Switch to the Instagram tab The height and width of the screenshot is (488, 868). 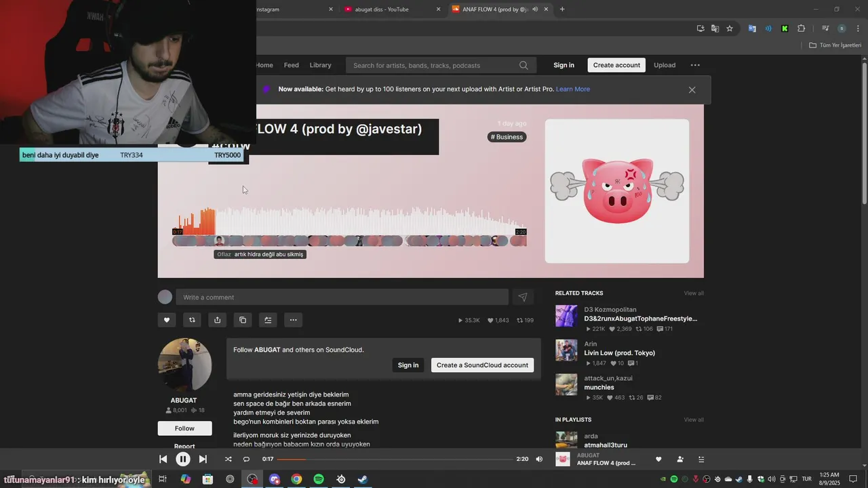[x=296, y=9]
